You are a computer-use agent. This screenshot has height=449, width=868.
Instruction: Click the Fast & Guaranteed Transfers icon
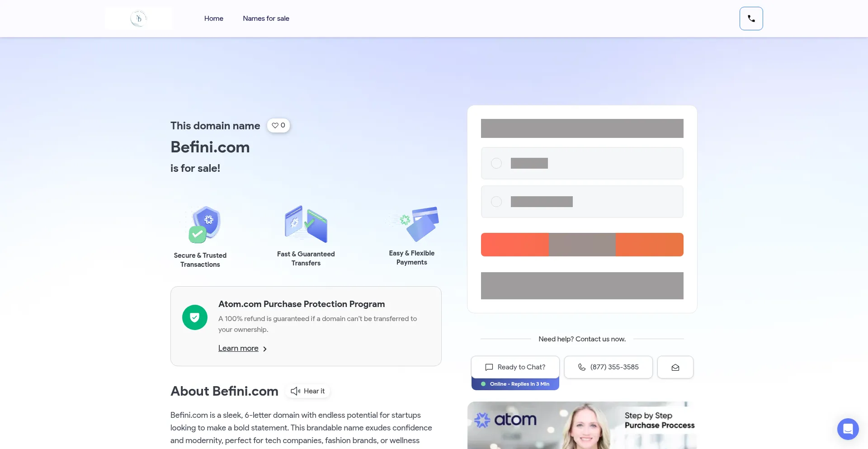click(306, 224)
